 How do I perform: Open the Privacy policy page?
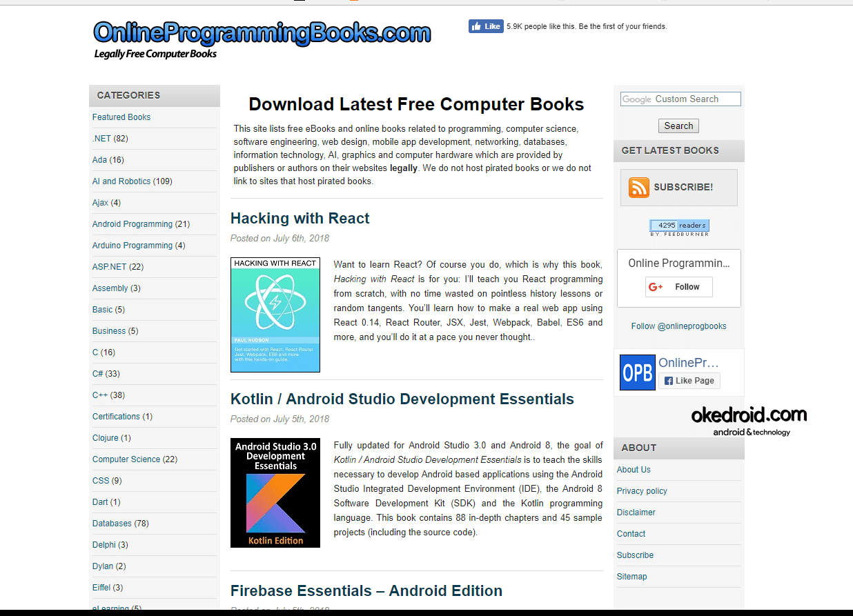pyautogui.click(x=642, y=491)
